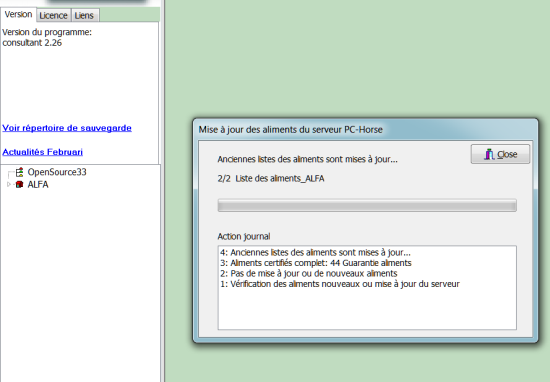This screenshot has width=550, height=382.
Task: Click the 'Action journal' label
Action: point(244,236)
